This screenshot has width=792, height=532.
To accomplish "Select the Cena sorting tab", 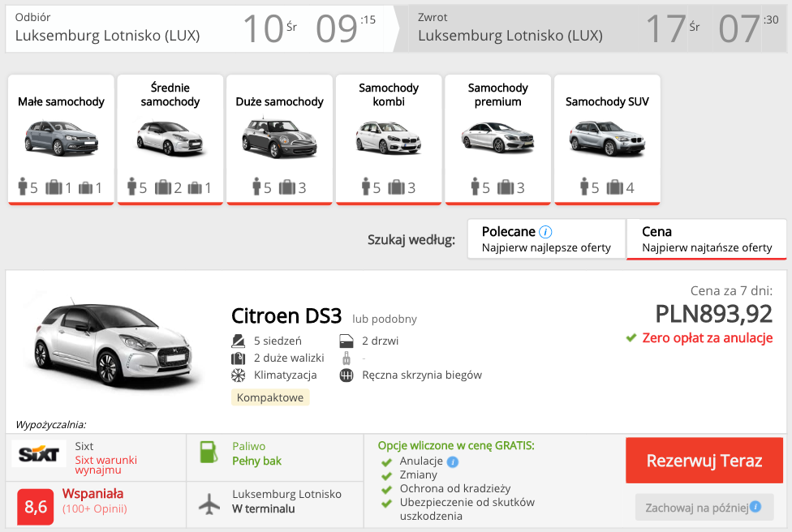I will point(705,238).
